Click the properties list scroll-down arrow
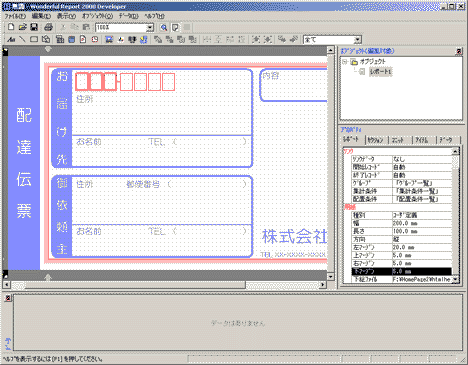Screen dimensions: 468x365 click(456, 279)
